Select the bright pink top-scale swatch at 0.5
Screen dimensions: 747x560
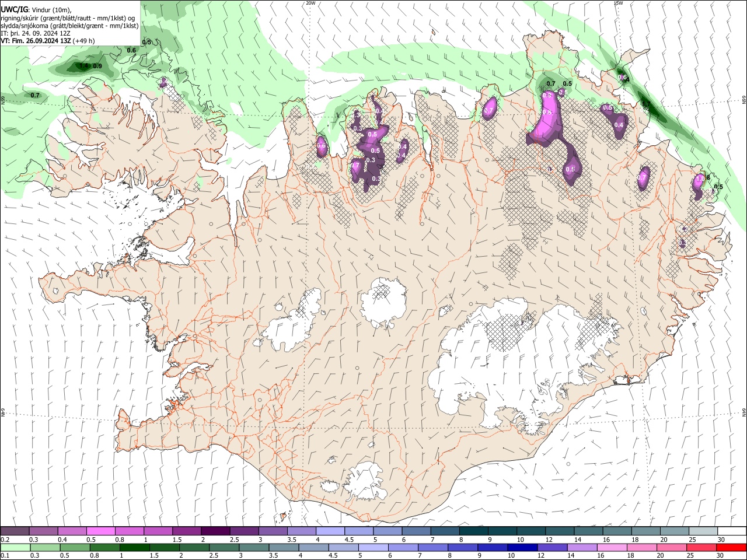pos(101,531)
